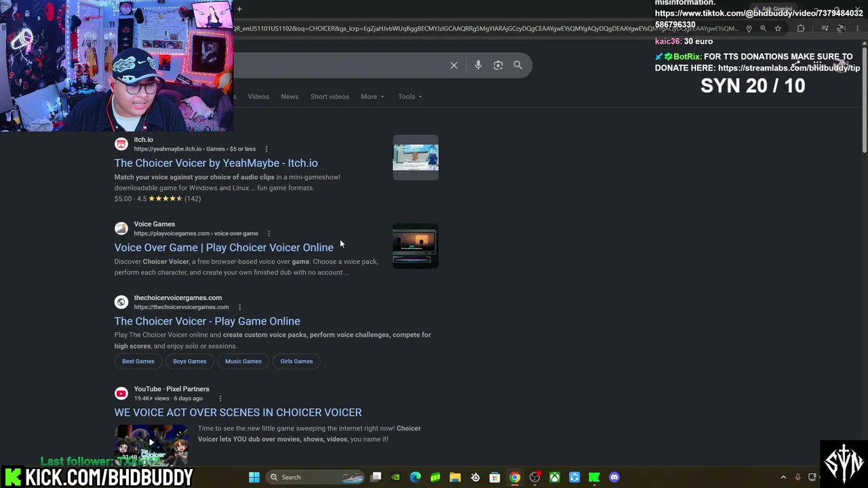Screen dimensions: 868x488
Task: Click the Music Games sitelink chip
Action: click(243, 361)
